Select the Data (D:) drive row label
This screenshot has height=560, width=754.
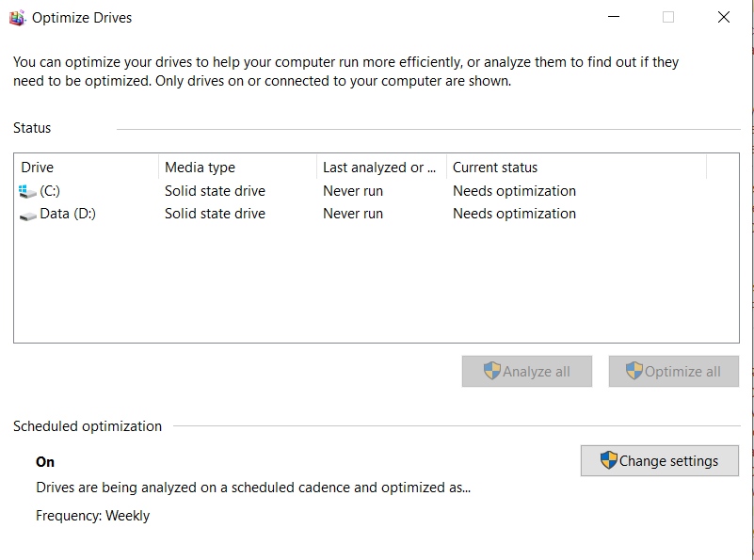(68, 214)
